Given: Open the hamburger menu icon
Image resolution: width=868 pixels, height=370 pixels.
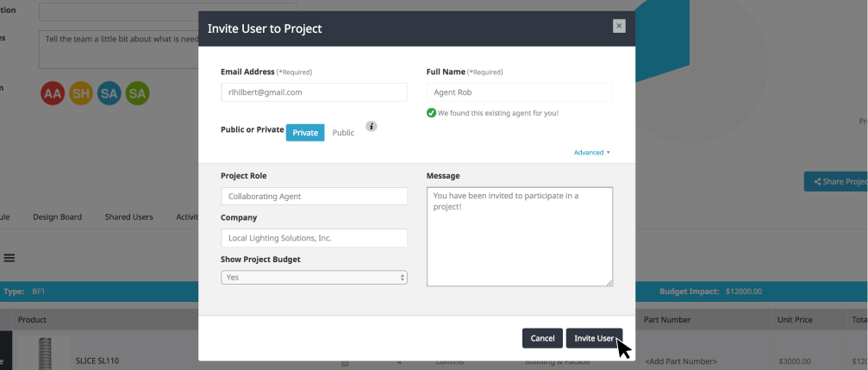Looking at the screenshot, I should point(9,257).
